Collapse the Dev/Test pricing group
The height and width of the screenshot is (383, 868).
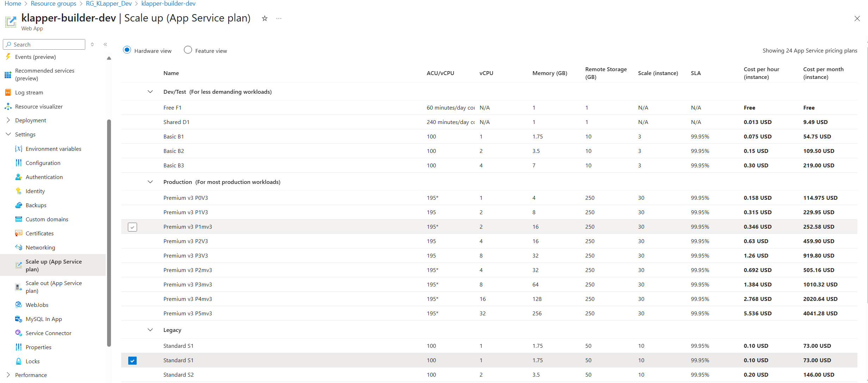tap(150, 92)
